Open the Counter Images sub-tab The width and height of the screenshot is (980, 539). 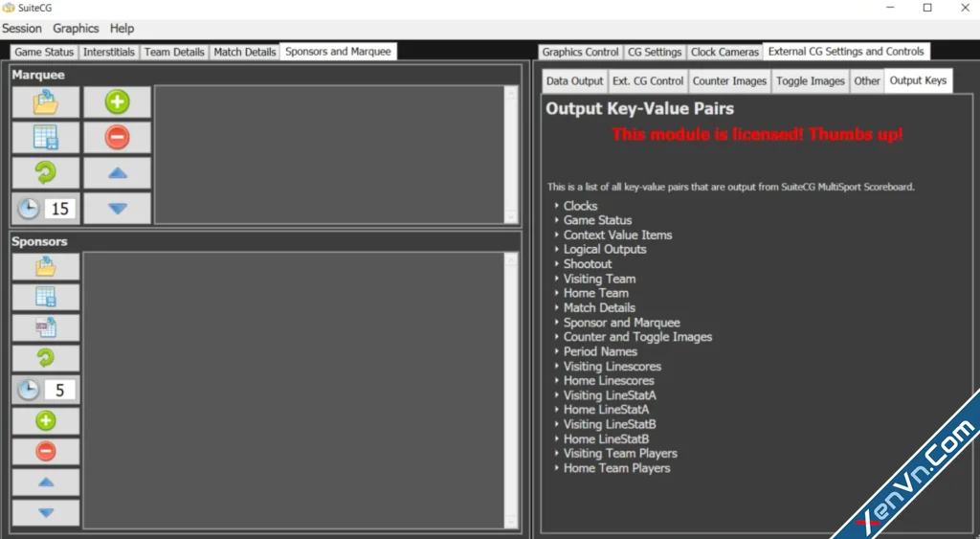point(729,80)
